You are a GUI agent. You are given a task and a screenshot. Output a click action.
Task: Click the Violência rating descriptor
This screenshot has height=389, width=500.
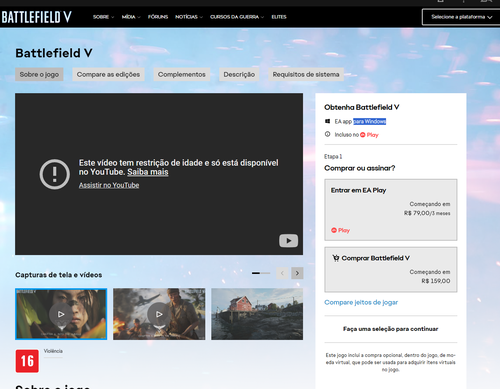(x=53, y=351)
